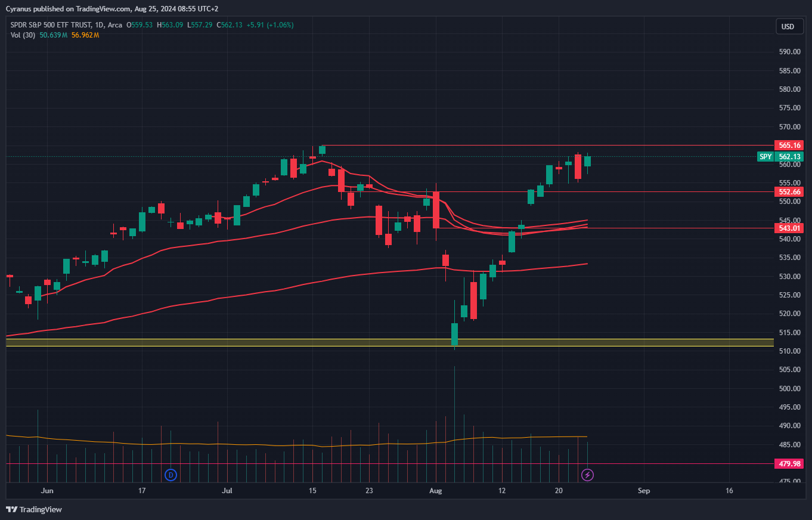Click the published-on TradingView.com header text

(112, 9)
